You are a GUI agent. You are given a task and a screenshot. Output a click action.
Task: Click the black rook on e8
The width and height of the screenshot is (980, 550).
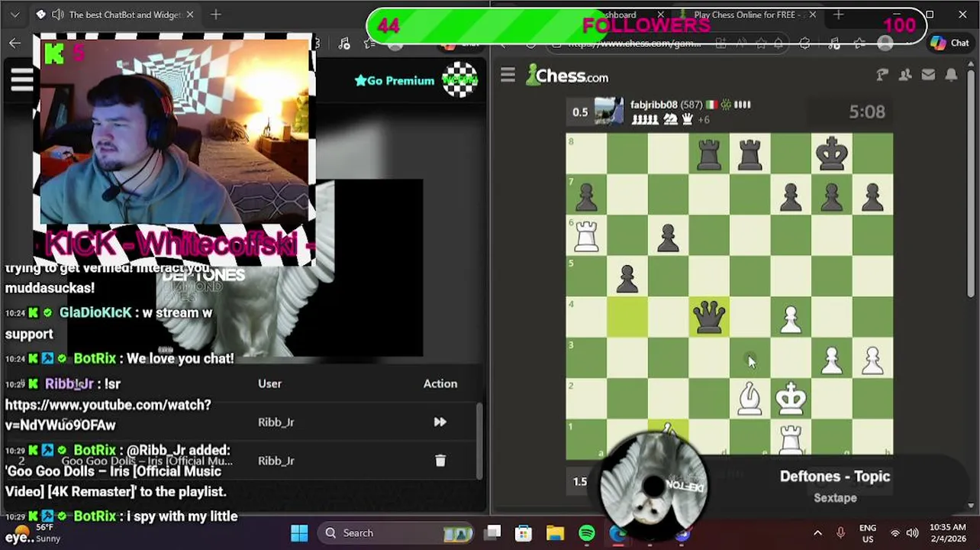coord(750,153)
